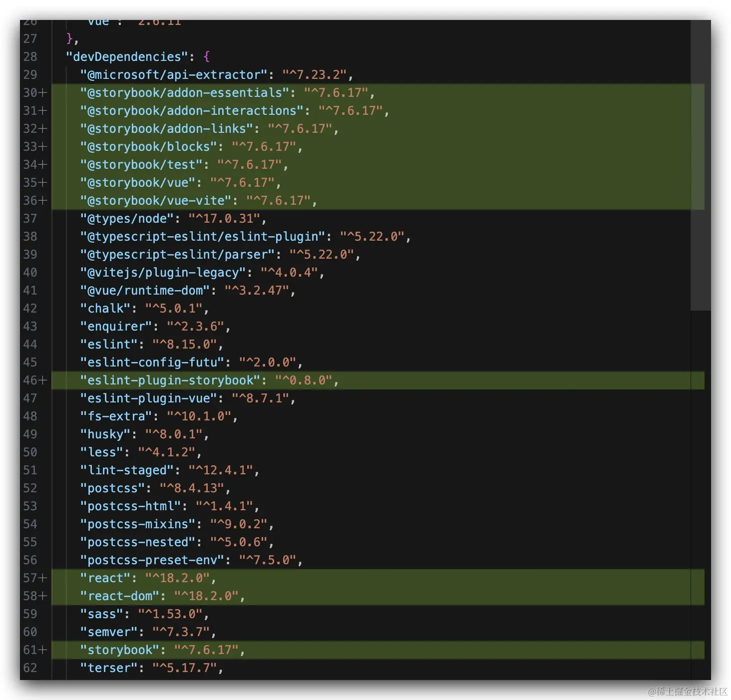Select the added "react" line 57
Screen dimensions: 731x700
378,578
